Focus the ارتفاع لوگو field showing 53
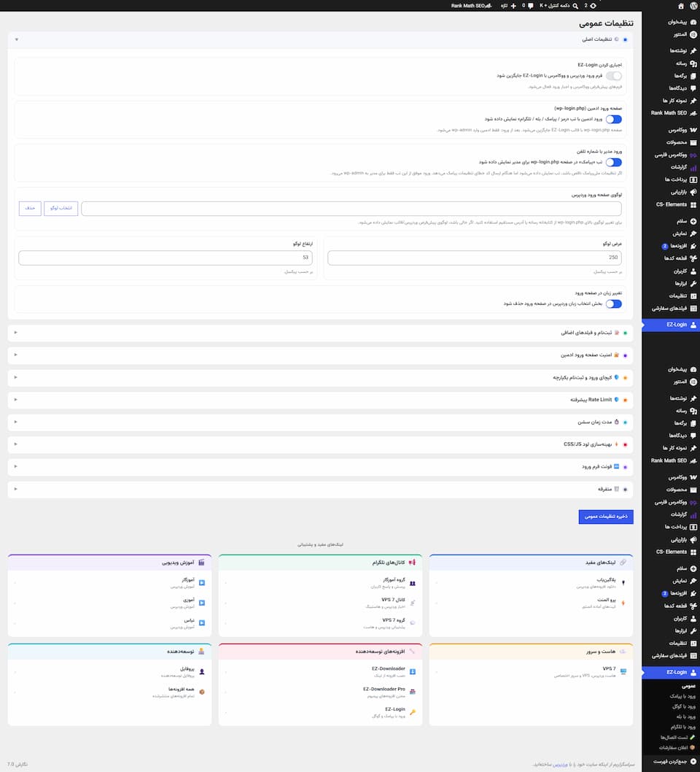This screenshot has width=700, height=772. [166, 258]
